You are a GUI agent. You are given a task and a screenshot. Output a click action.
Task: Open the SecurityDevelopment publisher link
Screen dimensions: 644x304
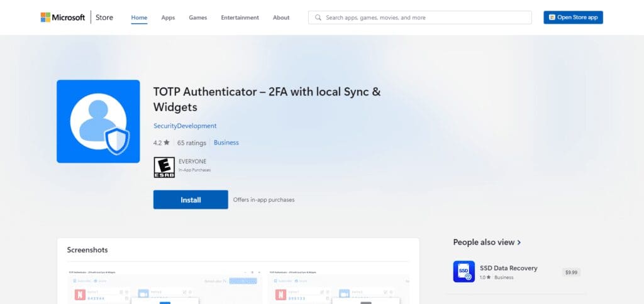tap(185, 126)
